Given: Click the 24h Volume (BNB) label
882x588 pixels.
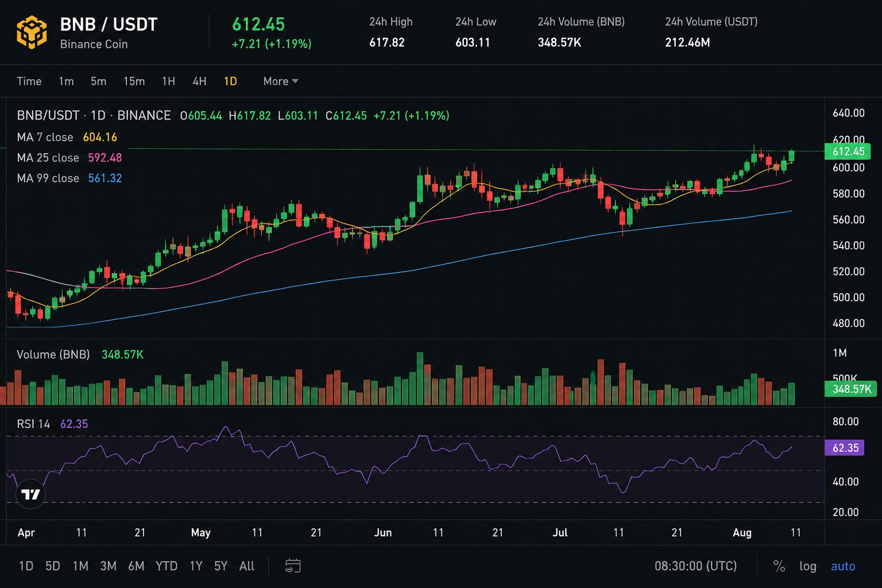Looking at the screenshot, I should tap(581, 22).
